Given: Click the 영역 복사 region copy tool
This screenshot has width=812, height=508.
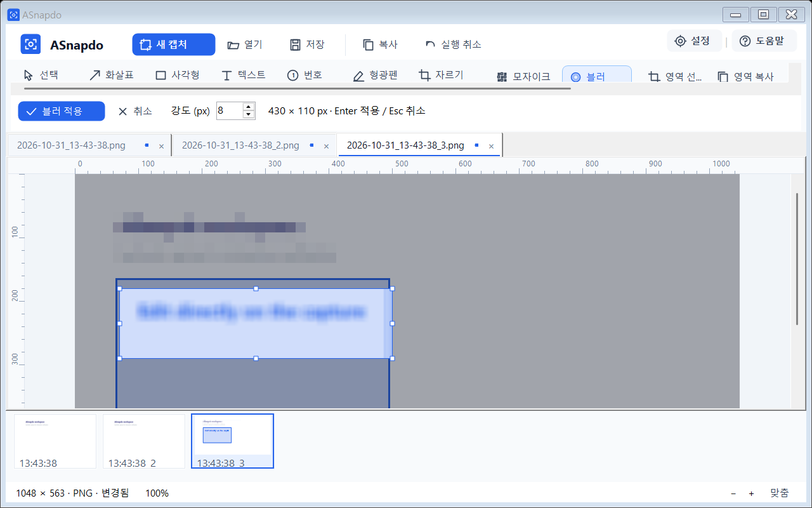Looking at the screenshot, I should [x=745, y=77].
